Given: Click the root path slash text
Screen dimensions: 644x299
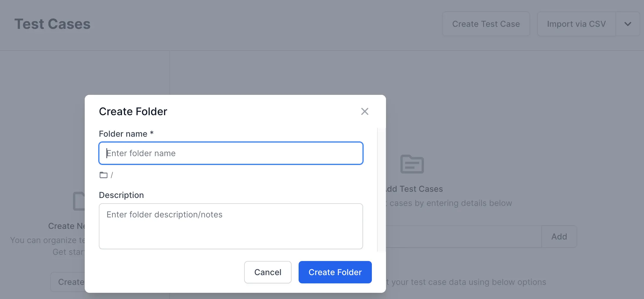Looking at the screenshot, I should [112, 175].
